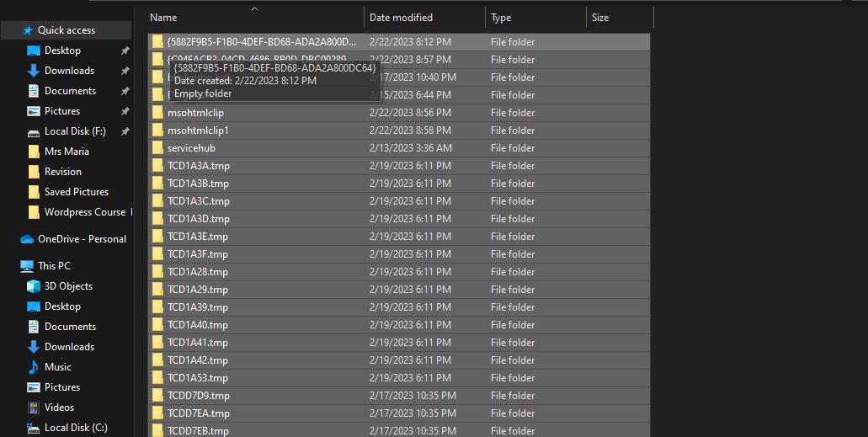Select the TCD1A3A.tmp folder row

click(x=198, y=166)
